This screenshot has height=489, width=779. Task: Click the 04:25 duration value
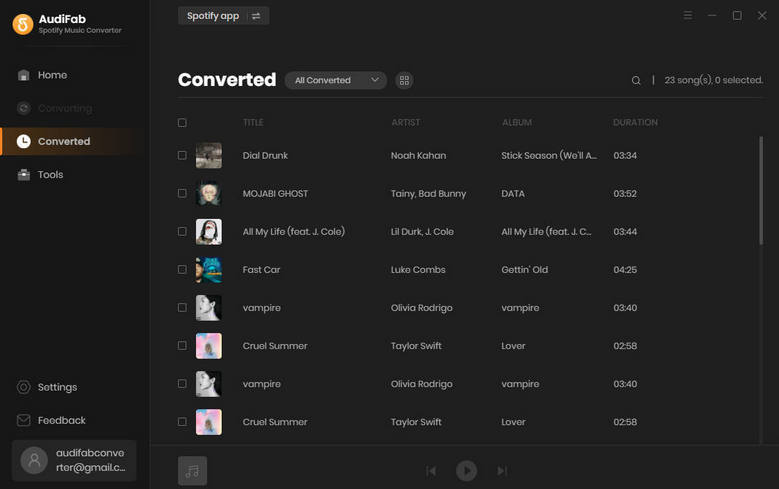point(625,269)
